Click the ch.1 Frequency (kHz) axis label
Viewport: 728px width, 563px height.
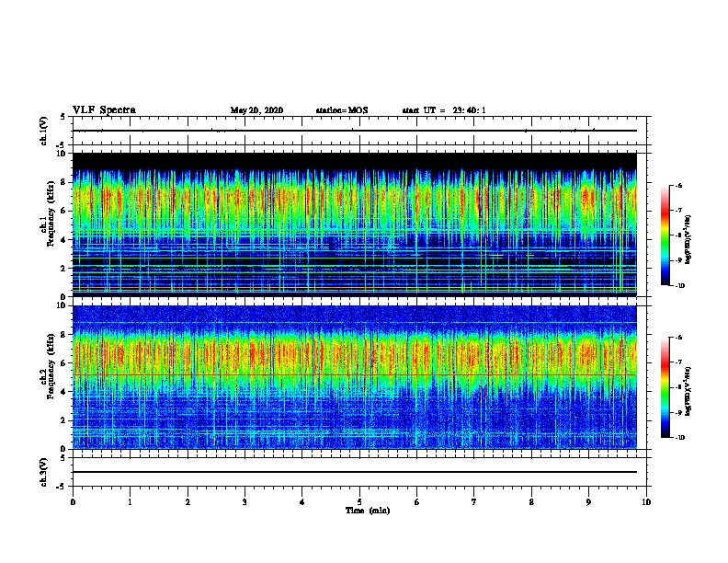47,213
